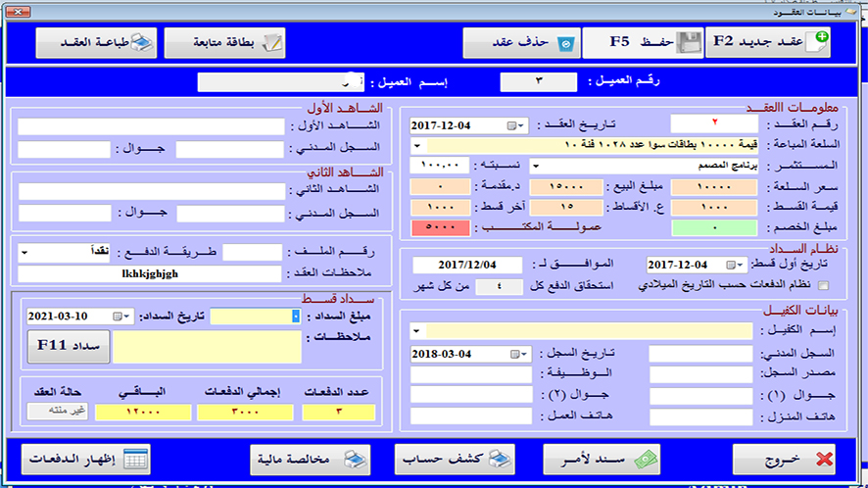Click the red office commission field
868x488 pixels.
tap(441, 227)
